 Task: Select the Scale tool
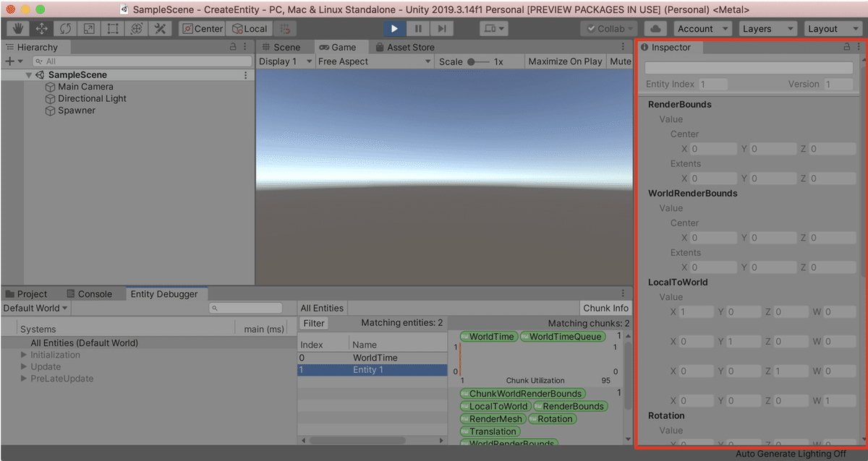[x=89, y=29]
